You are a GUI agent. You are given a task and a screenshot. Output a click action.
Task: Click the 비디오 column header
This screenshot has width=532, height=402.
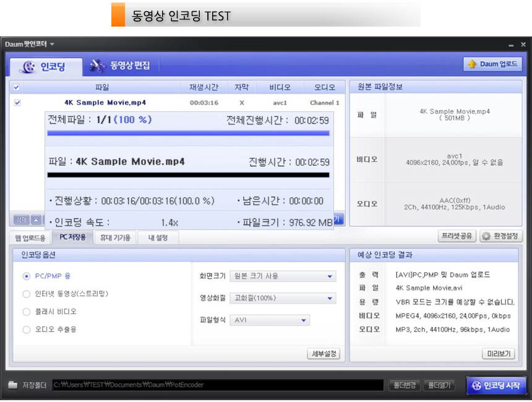pos(280,87)
